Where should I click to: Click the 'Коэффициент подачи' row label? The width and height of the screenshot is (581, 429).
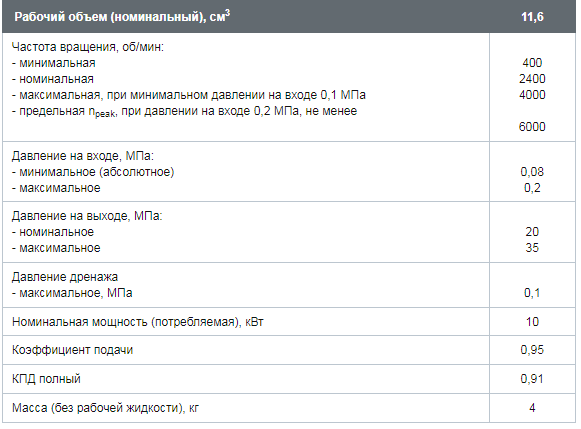(x=73, y=350)
